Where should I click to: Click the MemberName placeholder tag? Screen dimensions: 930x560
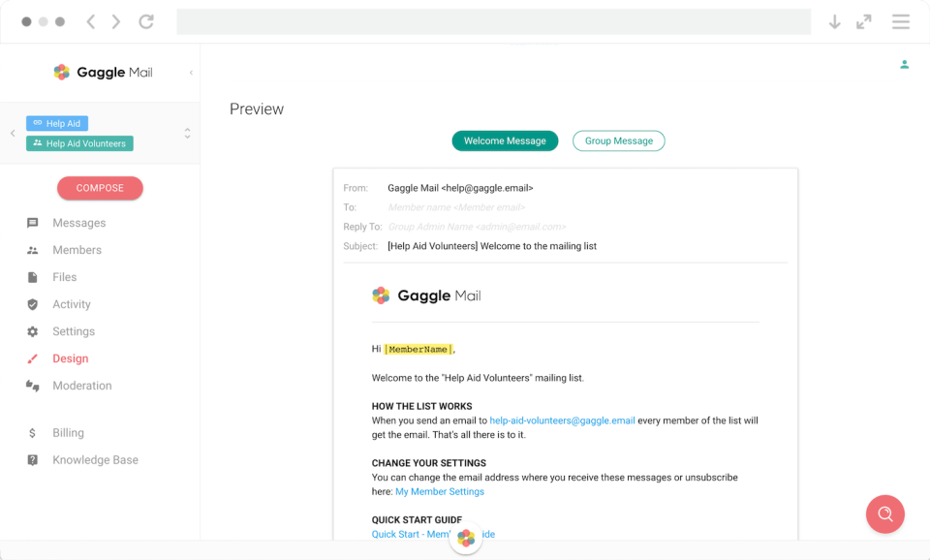tap(418, 350)
